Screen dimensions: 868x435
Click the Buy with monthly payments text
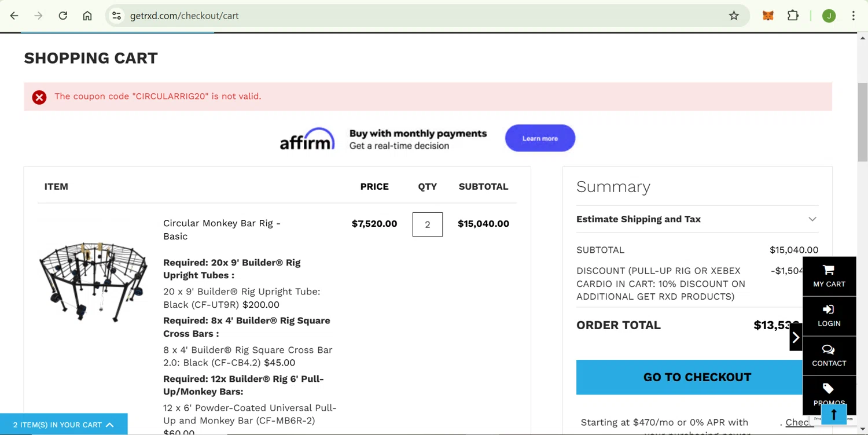click(418, 134)
